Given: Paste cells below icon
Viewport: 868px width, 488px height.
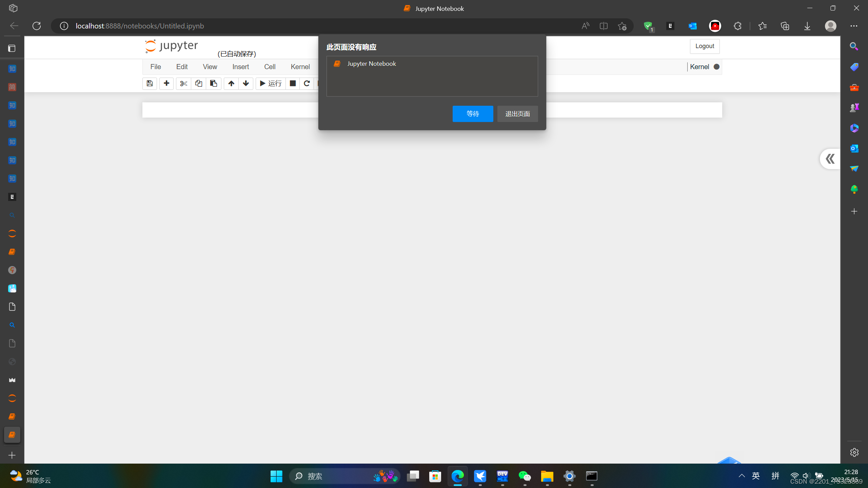Looking at the screenshot, I should tap(214, 83).
